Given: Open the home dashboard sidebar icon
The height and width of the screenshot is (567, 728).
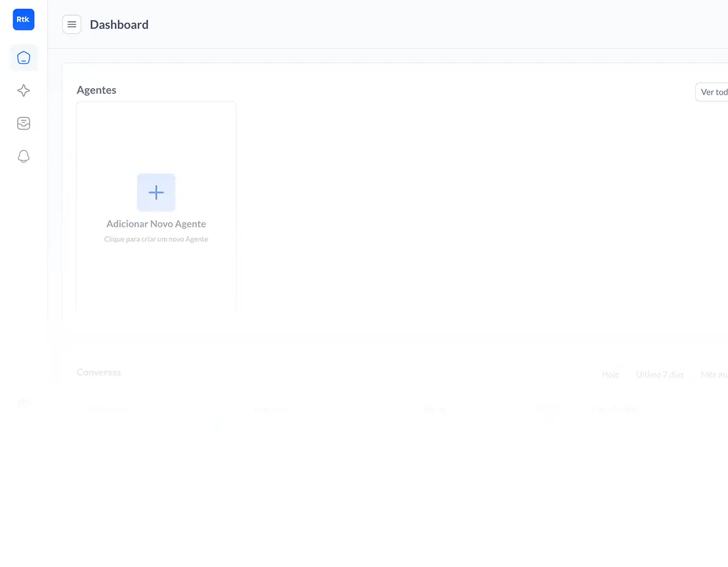Looking at the screenshot, I should (x=23, y=58).
